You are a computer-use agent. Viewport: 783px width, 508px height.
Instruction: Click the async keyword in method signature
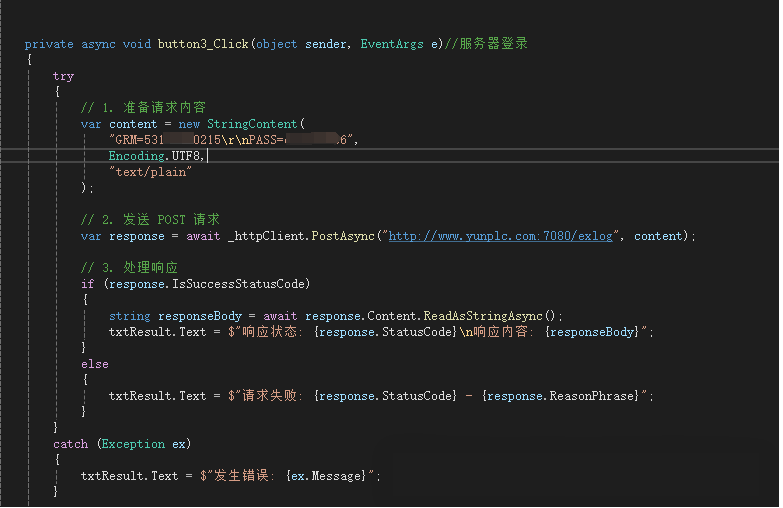click(x=99, y=44)
